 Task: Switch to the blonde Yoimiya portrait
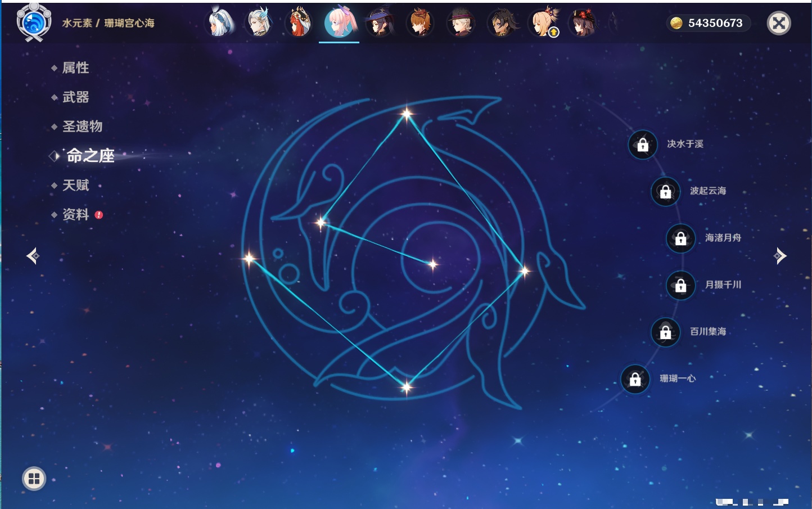[543, 22]
